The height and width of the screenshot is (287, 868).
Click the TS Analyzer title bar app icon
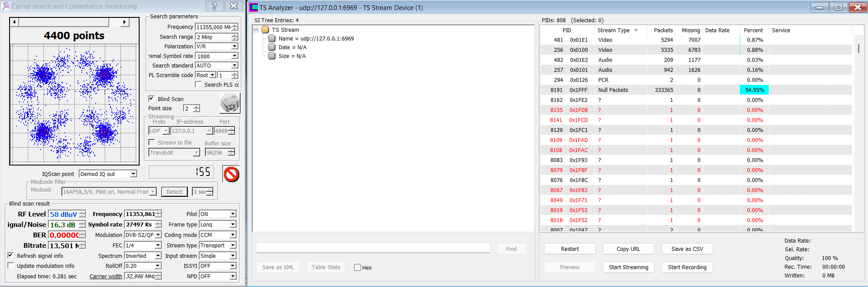tap(254, 7)
